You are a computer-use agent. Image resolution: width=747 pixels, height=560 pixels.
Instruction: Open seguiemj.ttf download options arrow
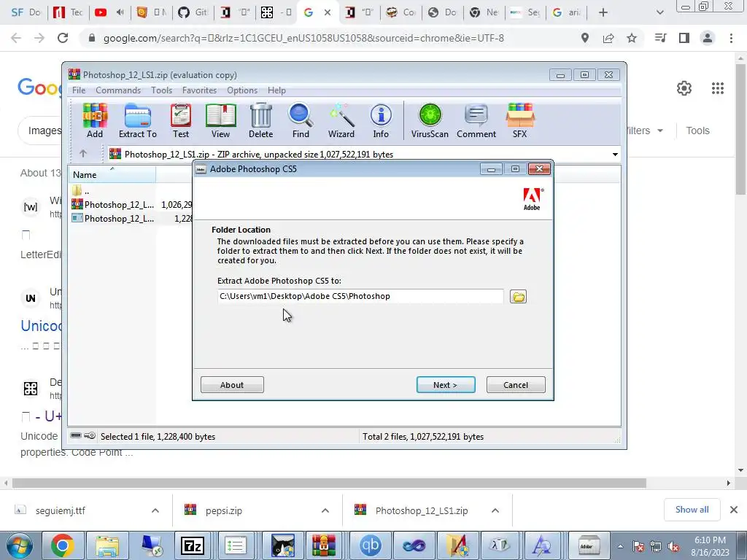155,510
